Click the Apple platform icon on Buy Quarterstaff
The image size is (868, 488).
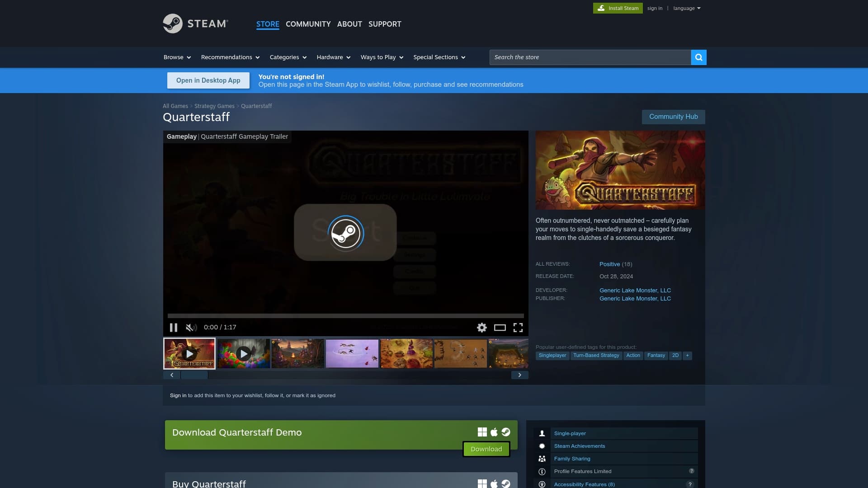point(493,483)
